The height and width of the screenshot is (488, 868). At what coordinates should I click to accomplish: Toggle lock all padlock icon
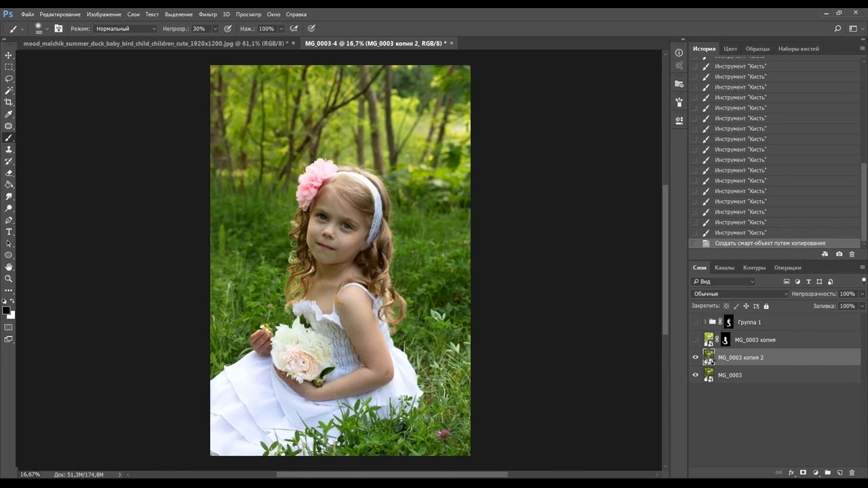(x=766, y=306)
